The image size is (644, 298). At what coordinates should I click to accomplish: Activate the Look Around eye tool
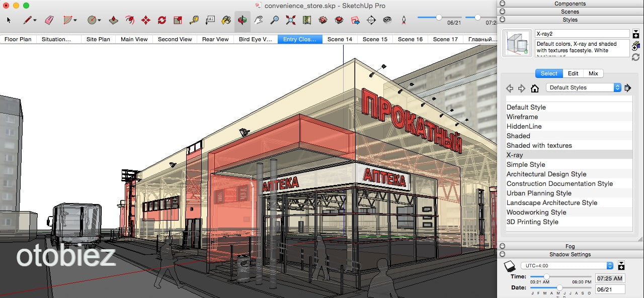(387, 20)
